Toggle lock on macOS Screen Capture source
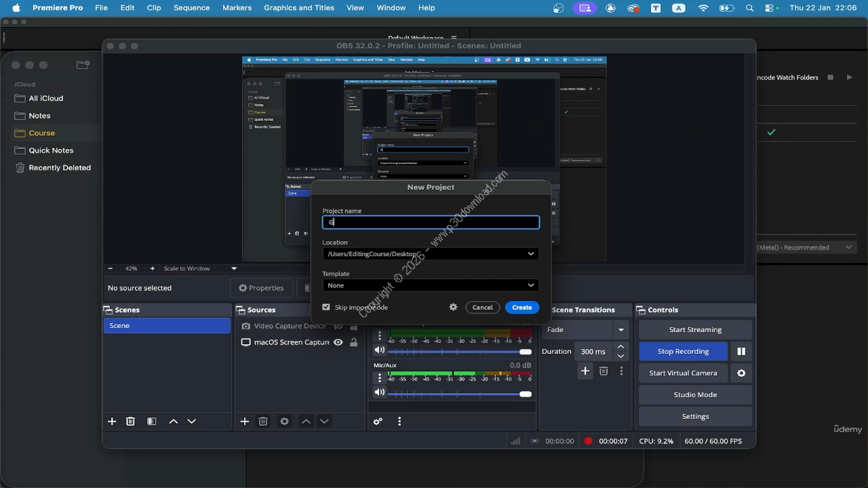 [x=353, y=342]
